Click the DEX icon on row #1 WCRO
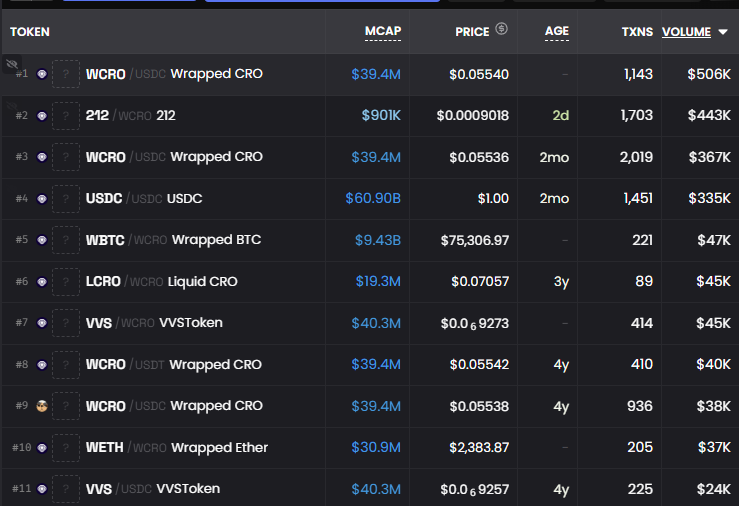This screenshot has height=506, width=739. (42, 74)
